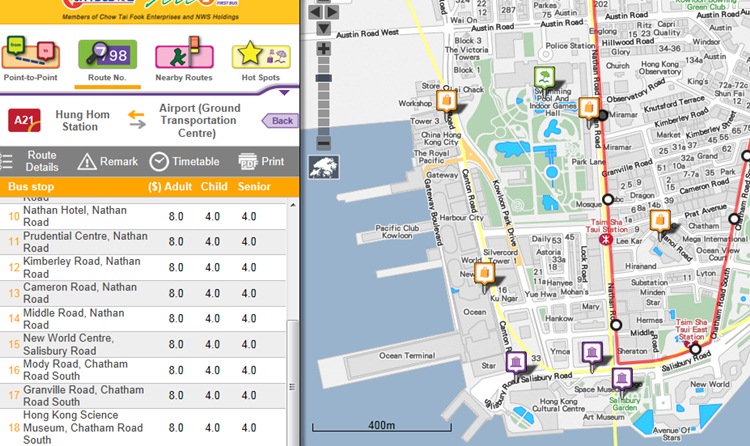Open the Timetable clock section
The height and width of the screenshot is (446, 750).
184,162
